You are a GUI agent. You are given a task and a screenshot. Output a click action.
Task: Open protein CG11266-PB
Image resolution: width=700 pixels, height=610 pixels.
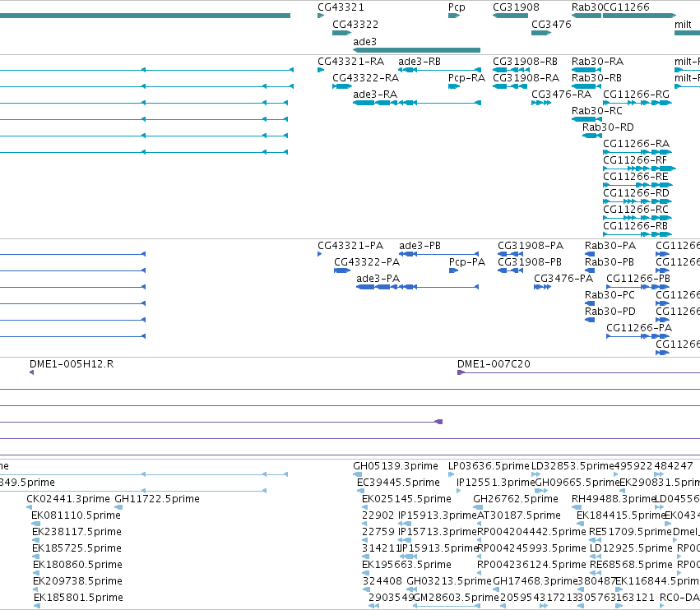tap(637, 287)
